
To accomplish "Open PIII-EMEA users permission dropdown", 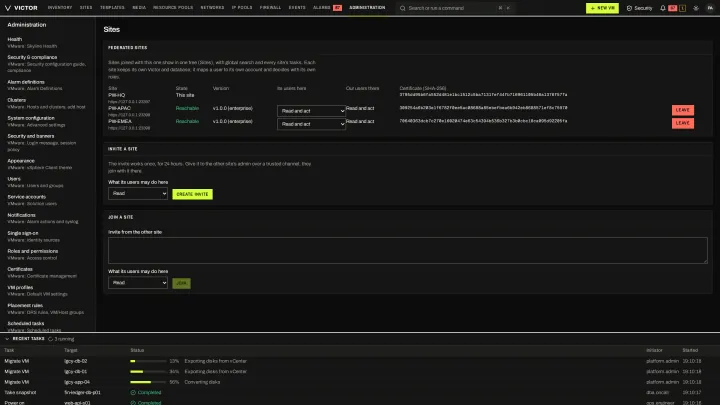I will pyautogui.click(x=311, y=124).
